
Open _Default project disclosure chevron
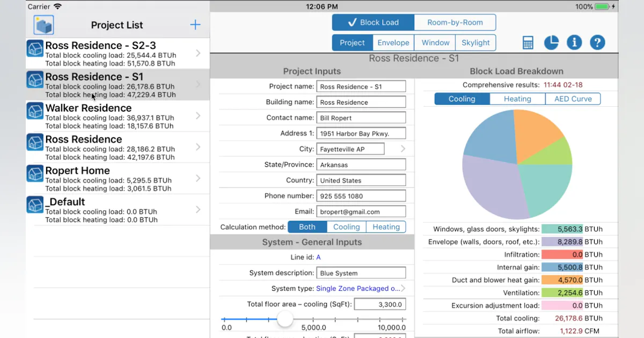(198, 209)
